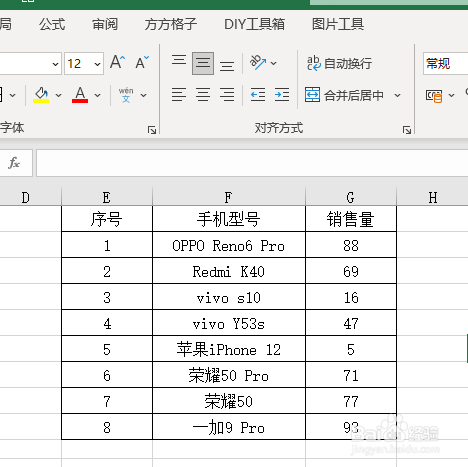Select the vivo Y53s cell

[x=229, y=323]
